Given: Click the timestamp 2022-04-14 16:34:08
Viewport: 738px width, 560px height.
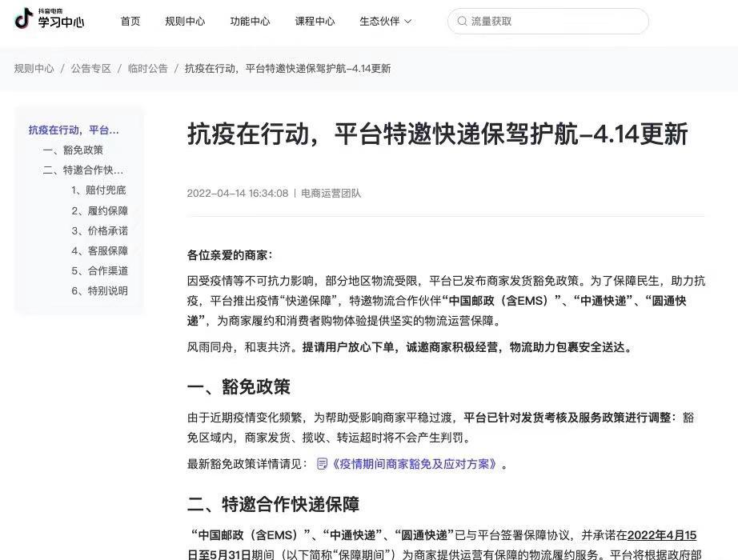Looking at the screenshot, I should tap(238, 194).
